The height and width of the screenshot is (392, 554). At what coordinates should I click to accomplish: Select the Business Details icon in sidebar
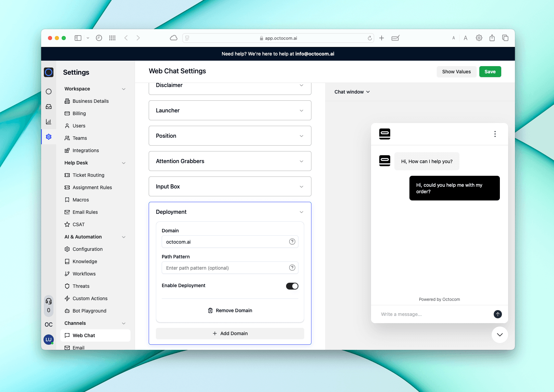[67, 101]
